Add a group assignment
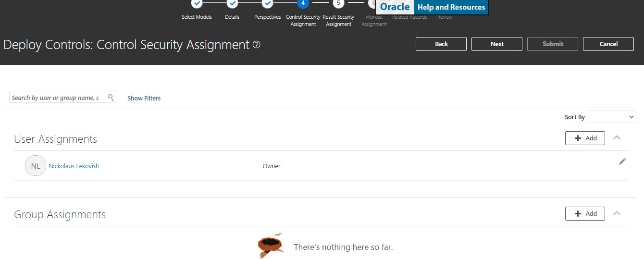Image resolution: width=644 pixels, height=260 pixels. [585, 213]
